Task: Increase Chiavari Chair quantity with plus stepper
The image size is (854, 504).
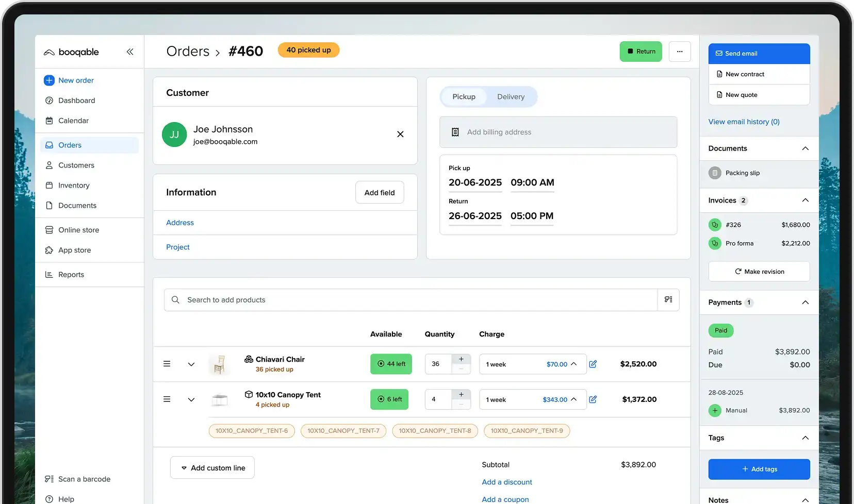Action: pyautogui.click(x=461, y=359)
